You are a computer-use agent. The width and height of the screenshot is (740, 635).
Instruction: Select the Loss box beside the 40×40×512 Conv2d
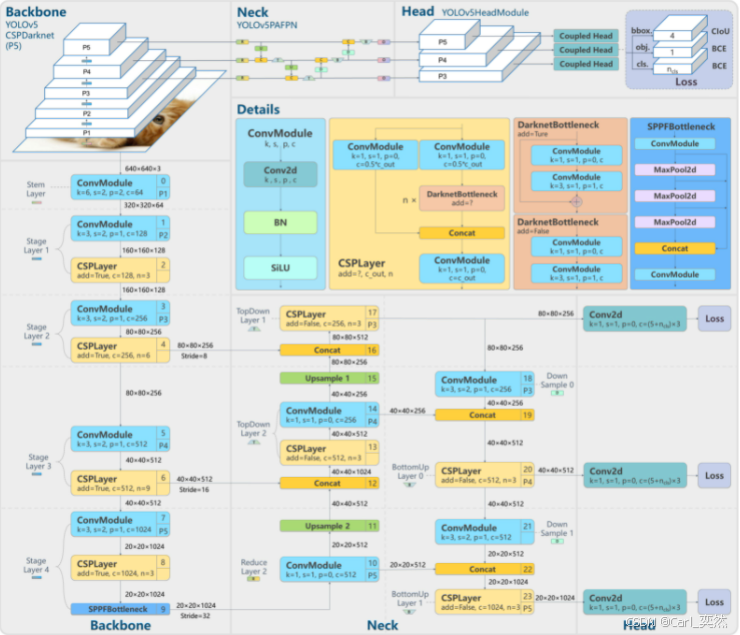(x=715, y=476)
